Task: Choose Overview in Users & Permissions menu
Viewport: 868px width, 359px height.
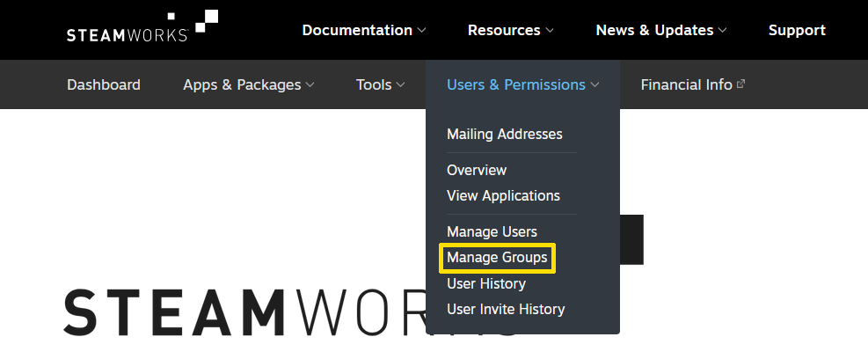Action: (x=477, y=170)
